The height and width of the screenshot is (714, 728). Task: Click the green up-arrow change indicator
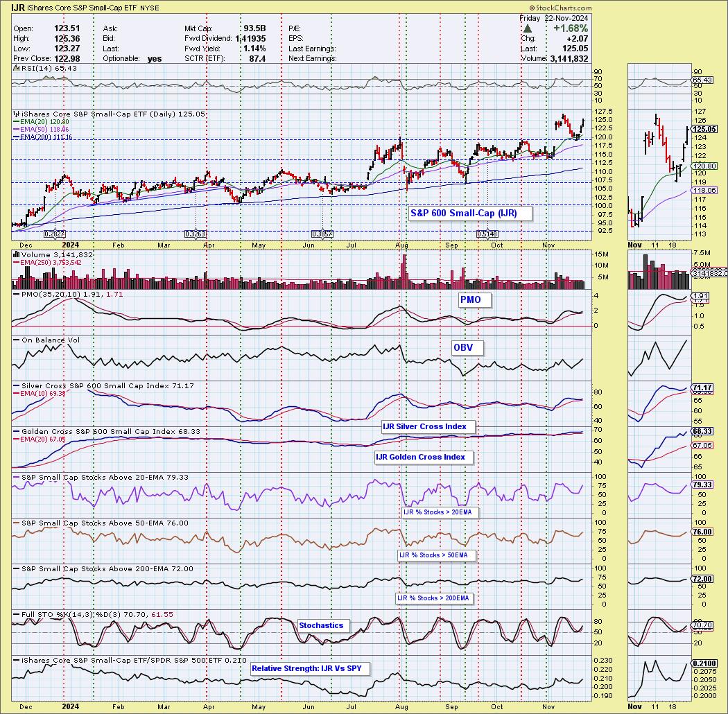click(x=528, y=29)
